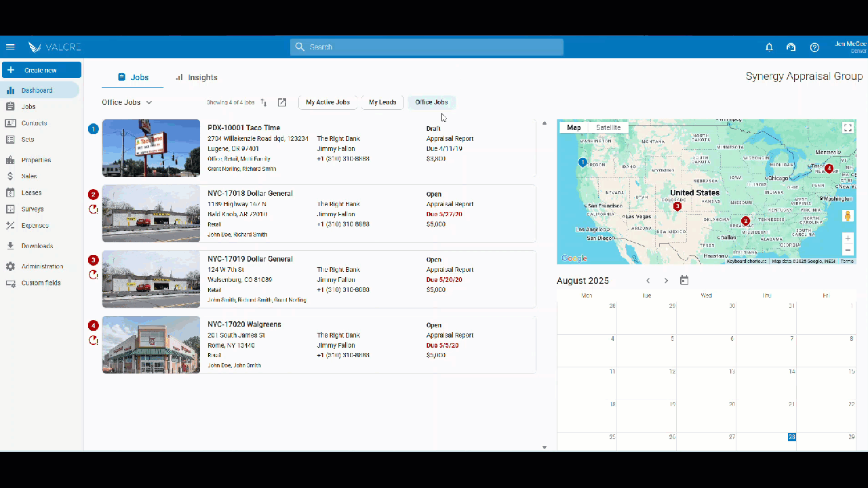
Task: Select highlighted date 28 in calendar
Action: pos(791,437)
